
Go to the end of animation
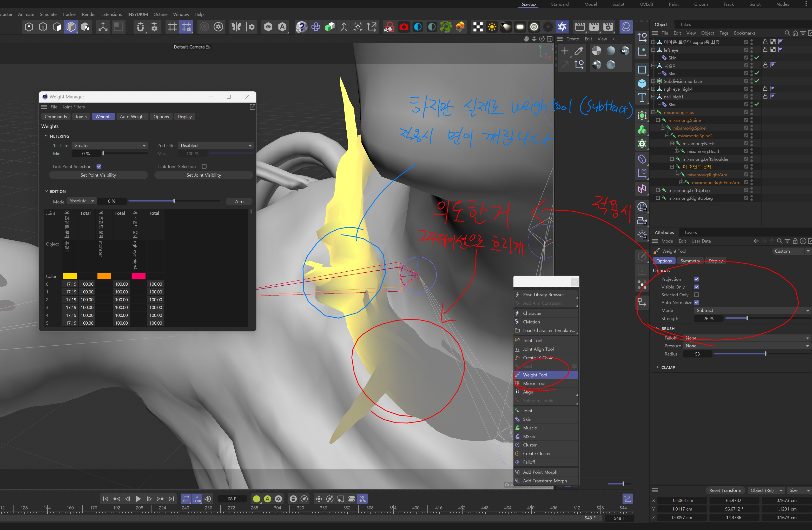(171, 499)
